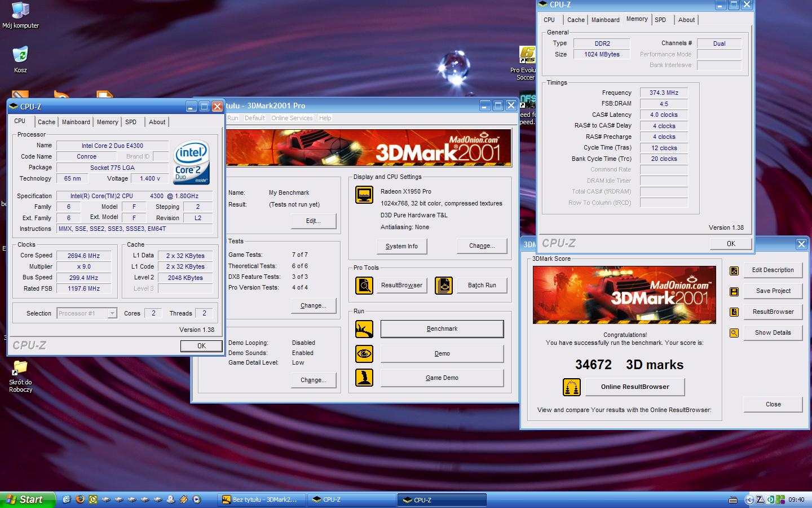Open the Kosz recycle bin icon
The height and width of the screenshot is (508, 812).
pos(20,59)
